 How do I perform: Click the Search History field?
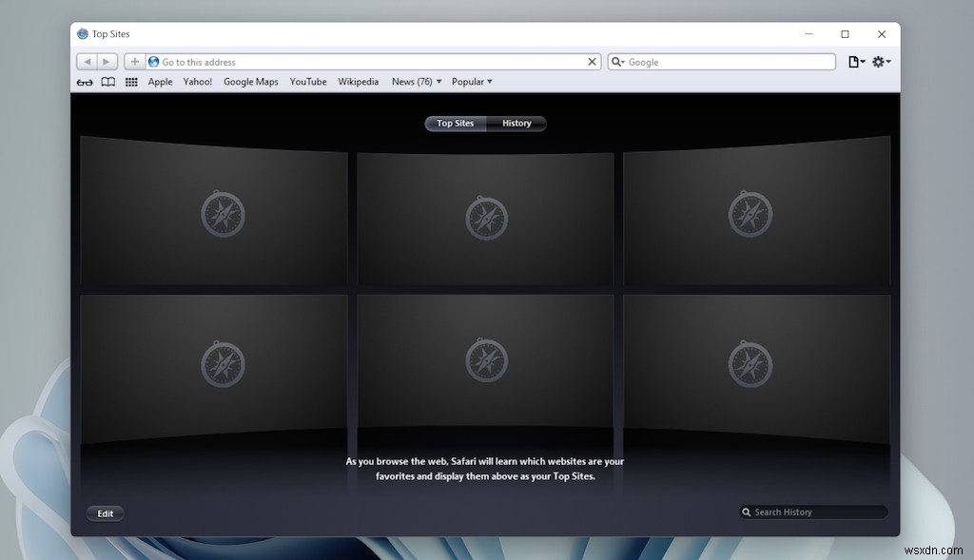813,512
